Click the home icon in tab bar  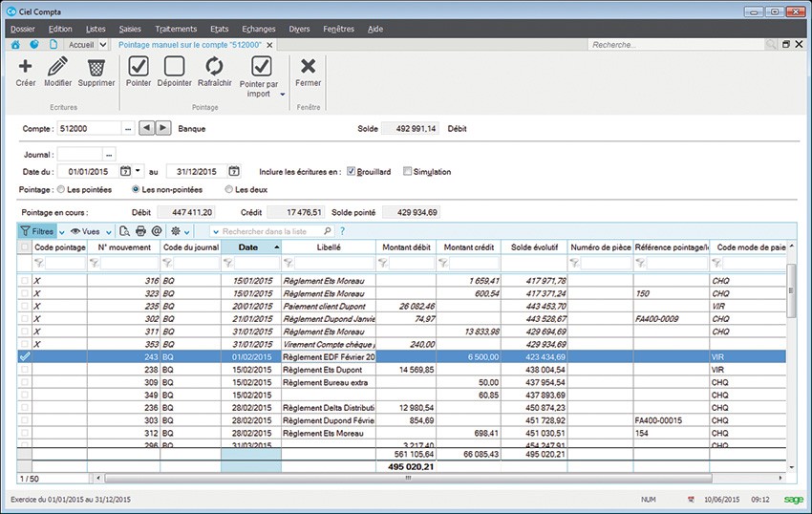pyautogui.click(x=15, y=45)
